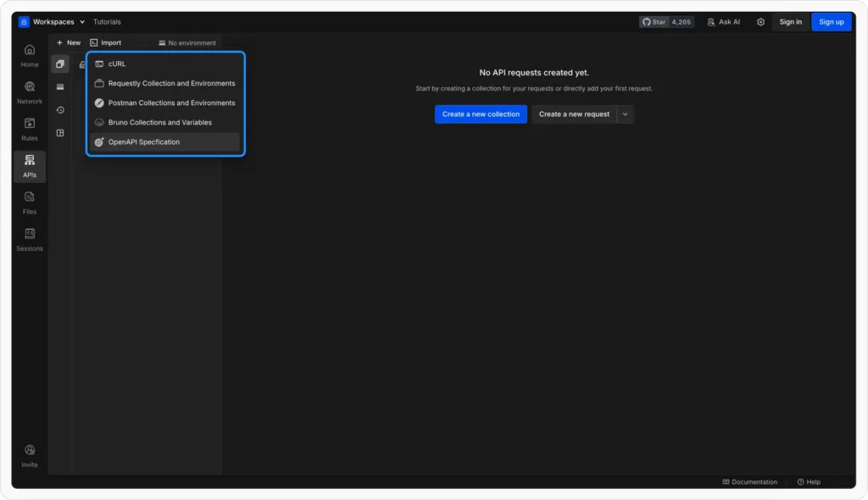
Task: Click the Invite icon at sidebar bottom
Action: tap(30, 454)
